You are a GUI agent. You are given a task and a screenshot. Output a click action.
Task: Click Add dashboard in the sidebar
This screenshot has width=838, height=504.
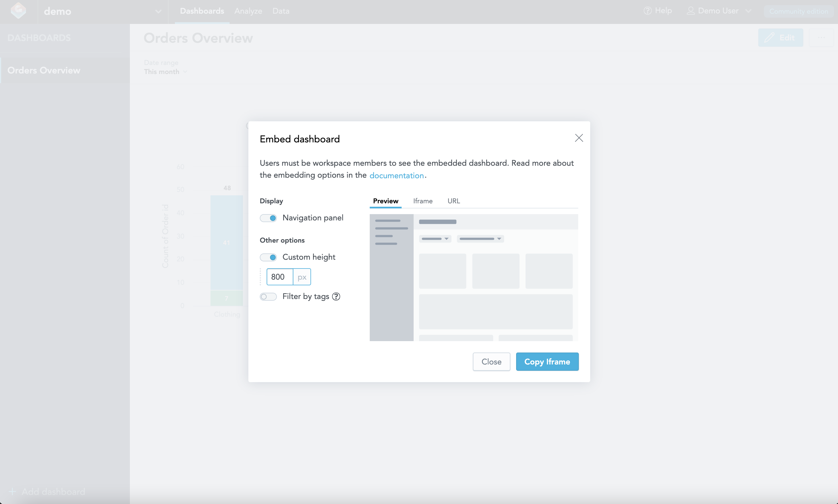(x=46, y=491)
